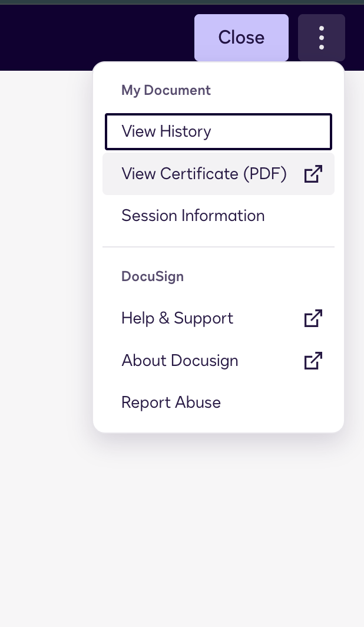Click the thin teal strip at window top
Screen dimensions: 364x627
point(182,2)
